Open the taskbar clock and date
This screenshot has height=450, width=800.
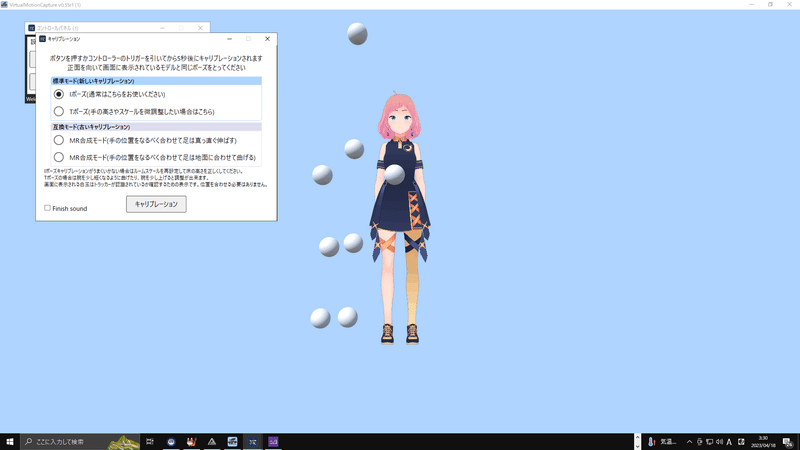(x=763, y=442)
